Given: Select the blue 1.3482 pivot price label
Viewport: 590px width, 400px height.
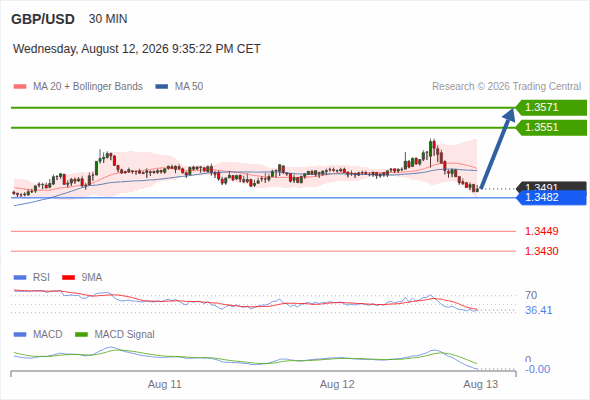Looking at the screenshot, I should pyautogui.click(x=551, y=198).
